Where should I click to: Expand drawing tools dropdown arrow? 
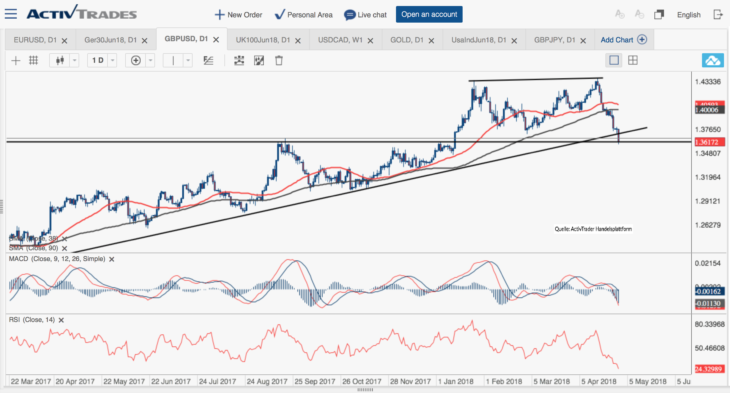188,61
